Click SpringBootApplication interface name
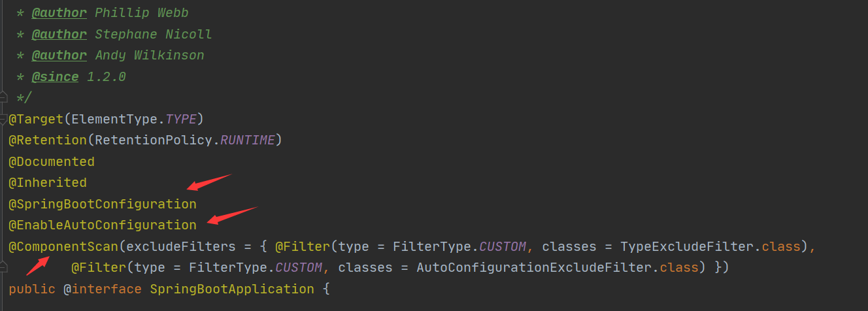This screenshot has width=868, height=311. tap(231, 289)
